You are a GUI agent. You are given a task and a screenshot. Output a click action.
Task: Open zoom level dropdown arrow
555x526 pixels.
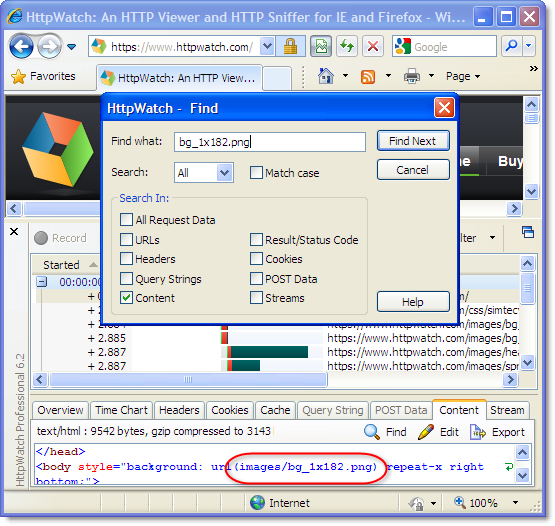tap(515, 503)
